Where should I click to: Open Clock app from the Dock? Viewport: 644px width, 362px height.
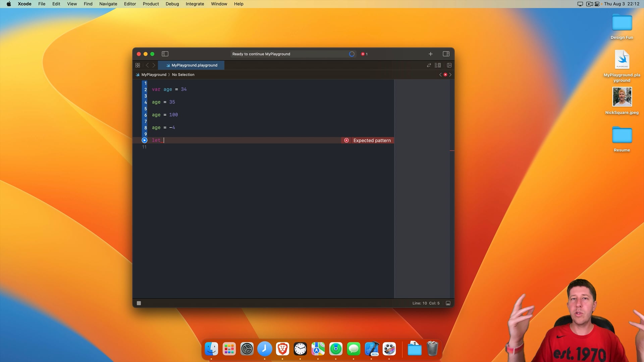[300, 349]
